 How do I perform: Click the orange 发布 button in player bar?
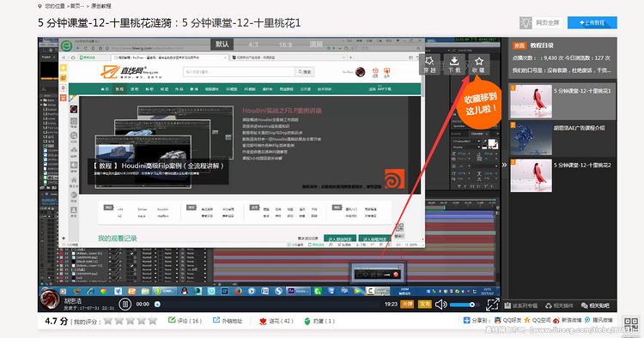(x=424, y=305)
